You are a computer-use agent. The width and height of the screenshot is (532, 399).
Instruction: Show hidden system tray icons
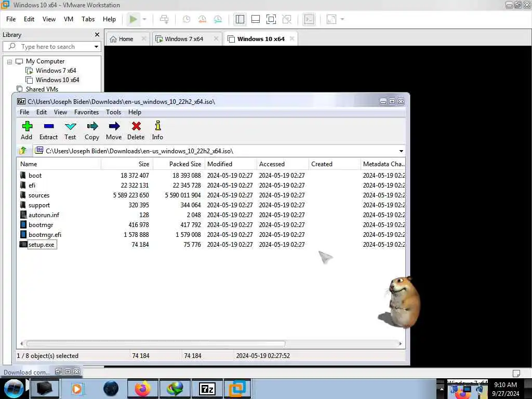coord(442,389)
